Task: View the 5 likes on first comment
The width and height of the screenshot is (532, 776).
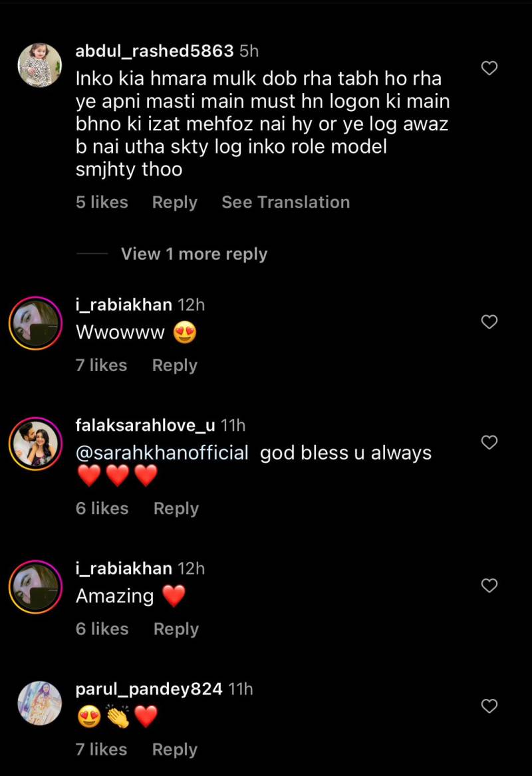Action: 102,202
